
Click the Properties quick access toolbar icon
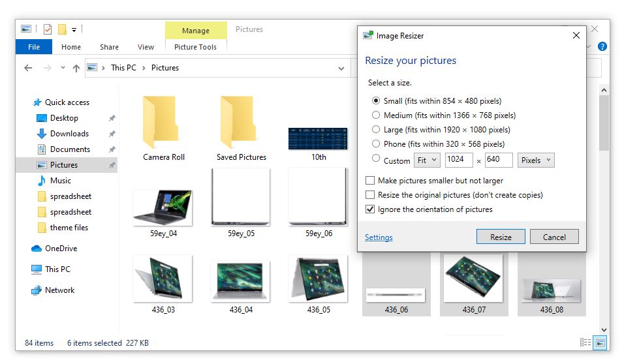click(48, 29)
